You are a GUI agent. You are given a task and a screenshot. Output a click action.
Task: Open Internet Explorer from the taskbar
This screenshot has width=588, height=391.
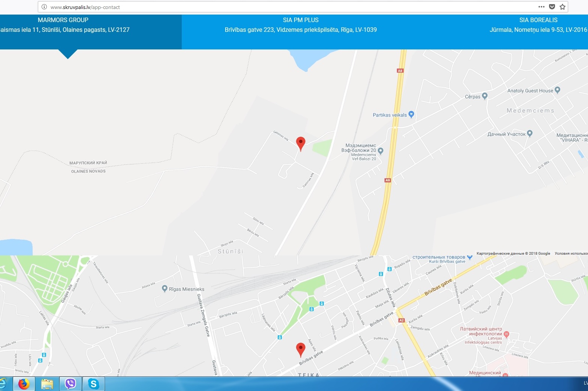coord(3,384)
